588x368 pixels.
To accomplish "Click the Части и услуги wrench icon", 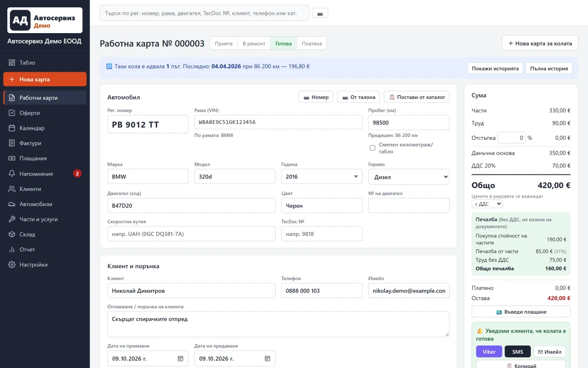I will pos(12,219).
